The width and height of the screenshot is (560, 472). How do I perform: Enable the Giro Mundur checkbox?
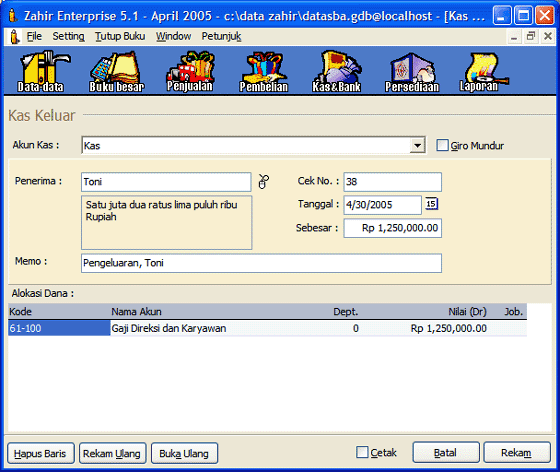pyautogui.click(x=442, y=145)
